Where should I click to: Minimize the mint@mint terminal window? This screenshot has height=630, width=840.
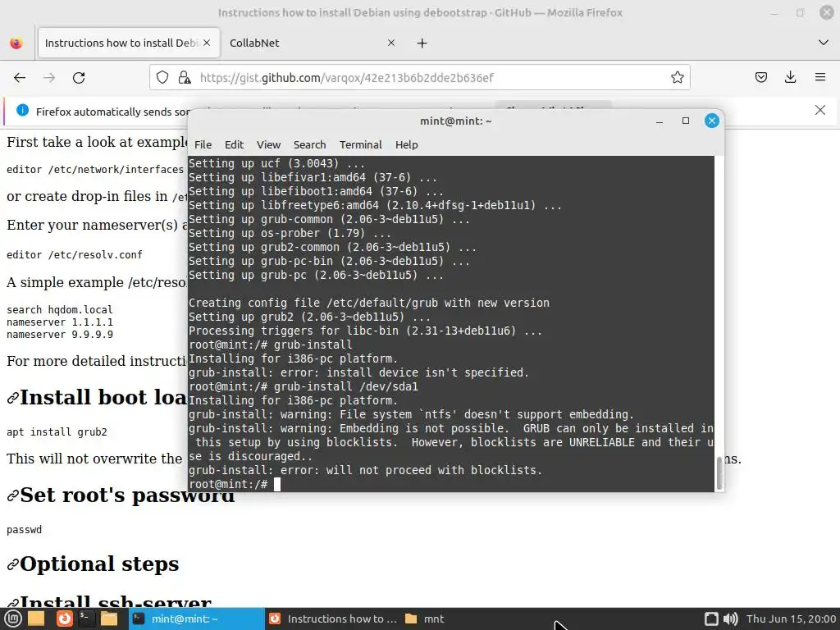click(660, 121)
